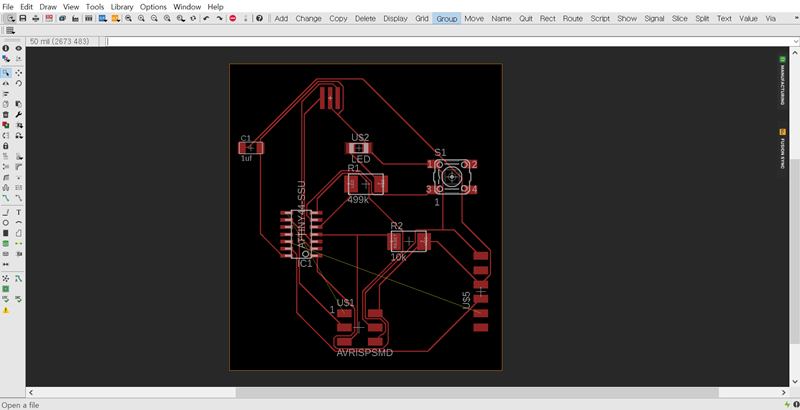Open Help via question mark icon

click(x=259, y=18)
